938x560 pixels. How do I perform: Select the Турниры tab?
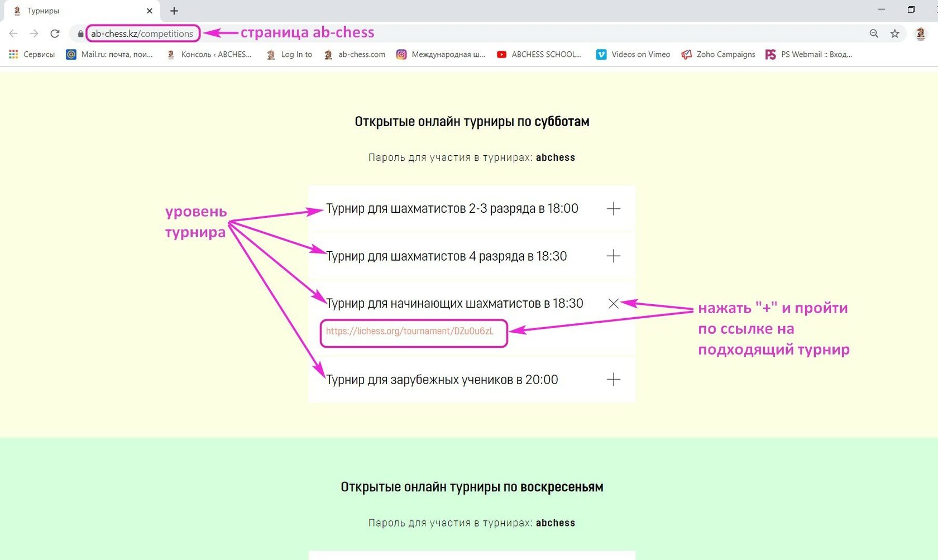point(82,11)
